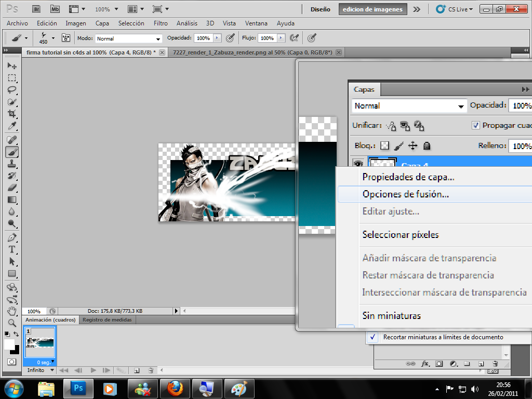Choose Opciones de fusión in context menu
This screenshot has width=532, height=399.
[435, 194]
